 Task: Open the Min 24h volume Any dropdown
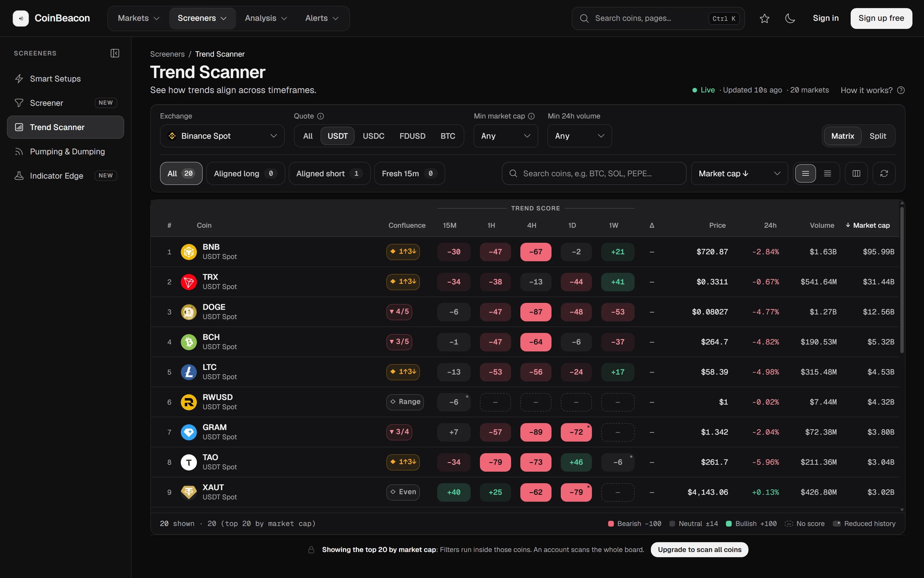coord(580,136)
